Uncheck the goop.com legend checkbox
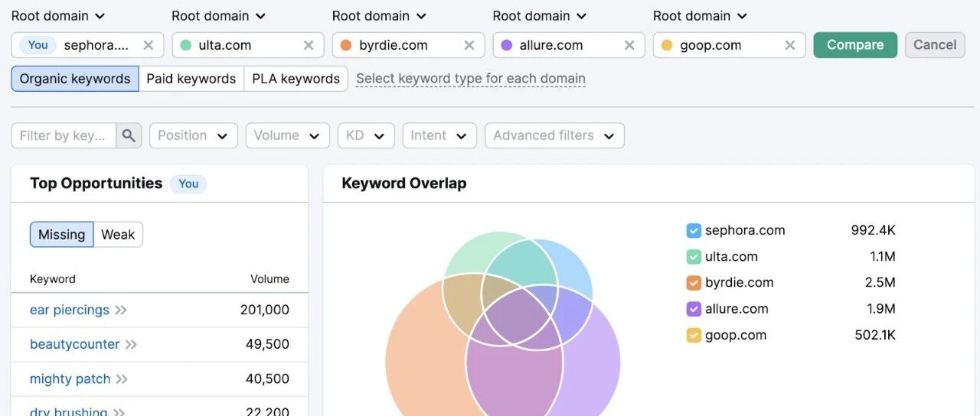Viewport: 980px width, 416px height. pyautogui.click(x=694, y=335)
